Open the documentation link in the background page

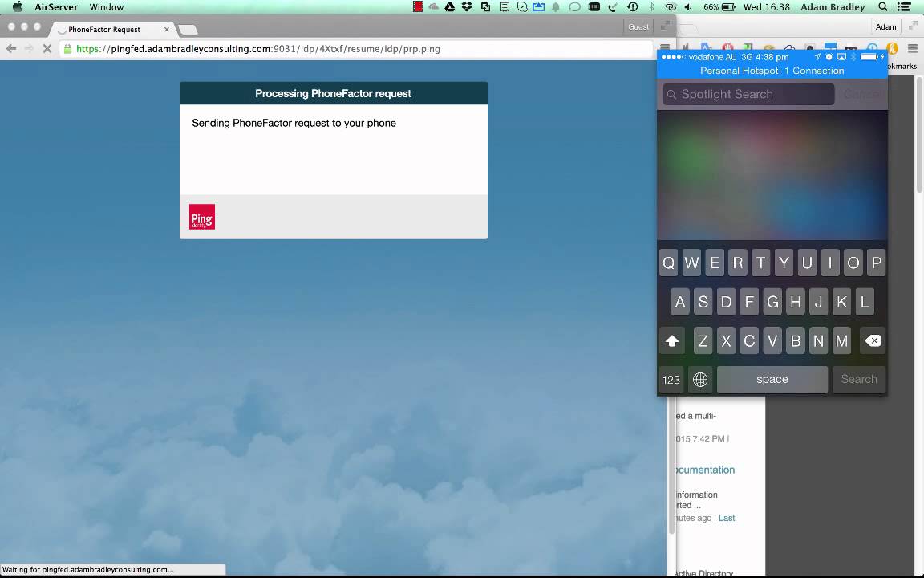click(705, 470)
